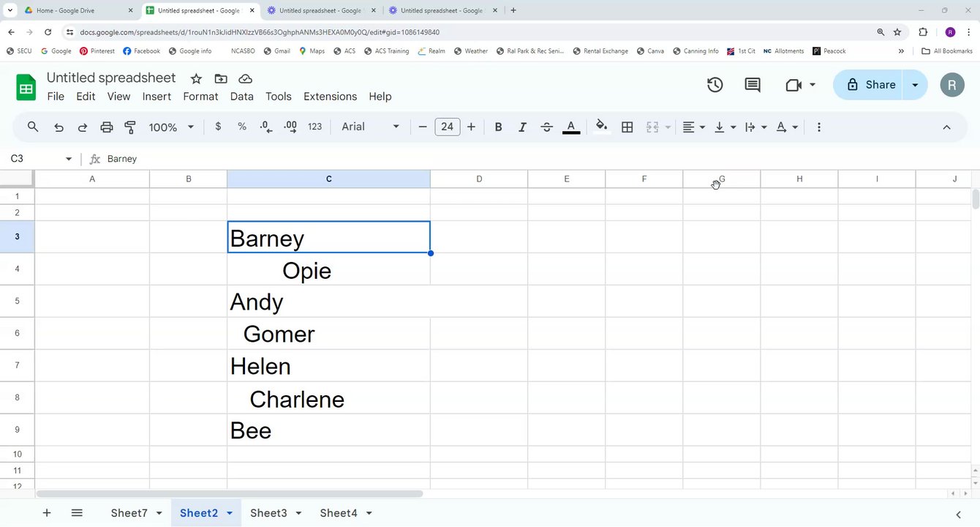Toggle strikethrough formatting
The image size is (980, 527).
tap(546, 127)
